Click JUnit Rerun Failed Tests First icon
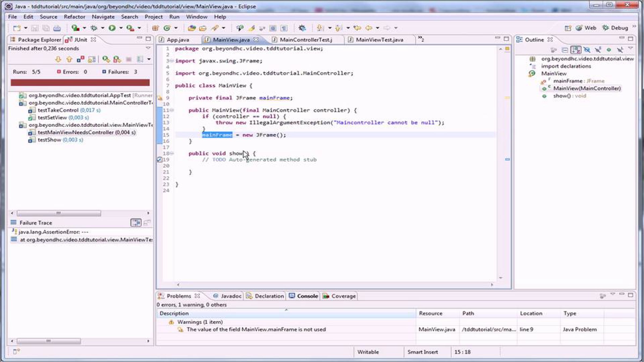The height and width of the screenshot is (362, 644). pos(117,59)
